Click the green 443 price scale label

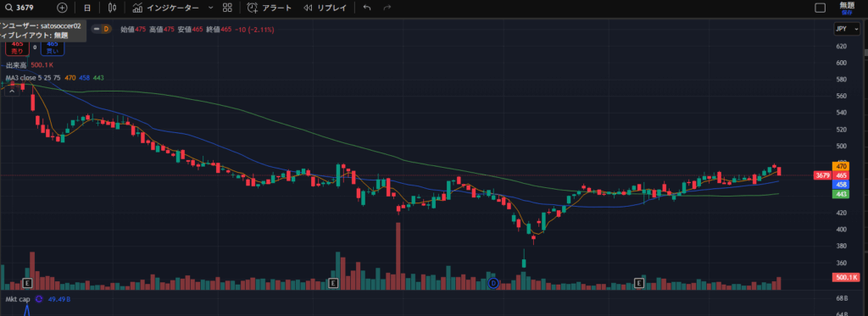pyautogui.click(x=842, y=194)
